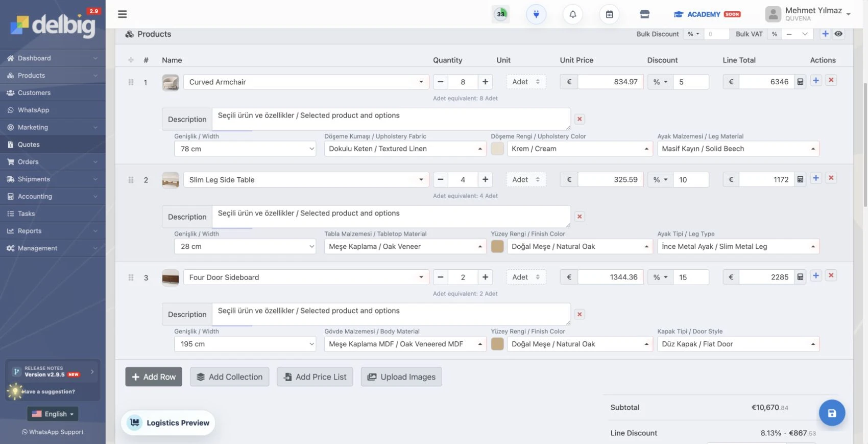The image size is (868, 444).
Task: Click the Add Row button
Action: 154,377
